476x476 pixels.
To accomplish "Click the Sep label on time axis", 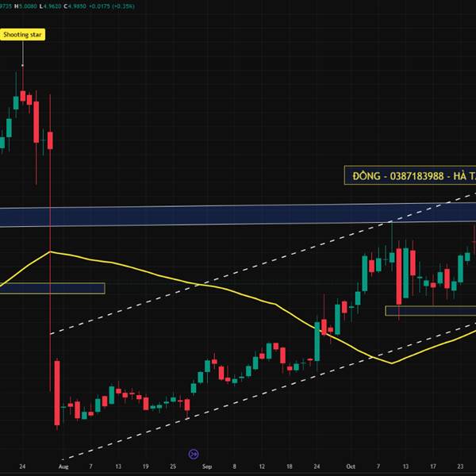I will [x=207, y=466].
